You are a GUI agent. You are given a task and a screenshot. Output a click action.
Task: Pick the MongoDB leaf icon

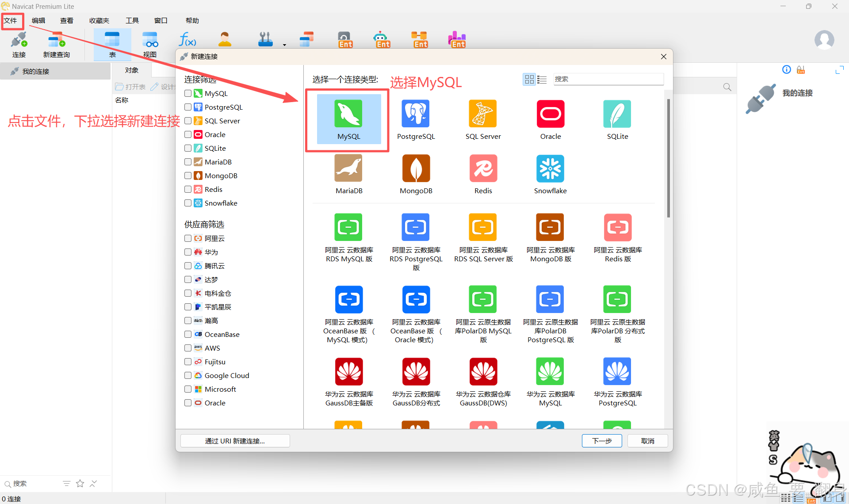point(416,168)
